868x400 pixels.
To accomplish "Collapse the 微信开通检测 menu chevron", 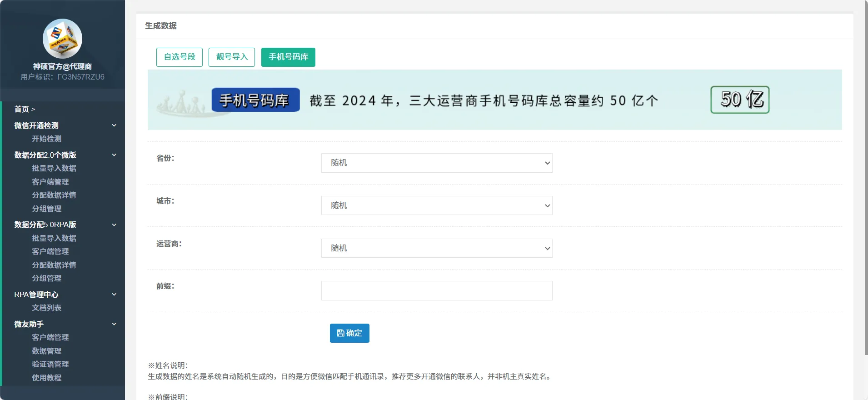I will pyautogui.click(x=114, y=125).
